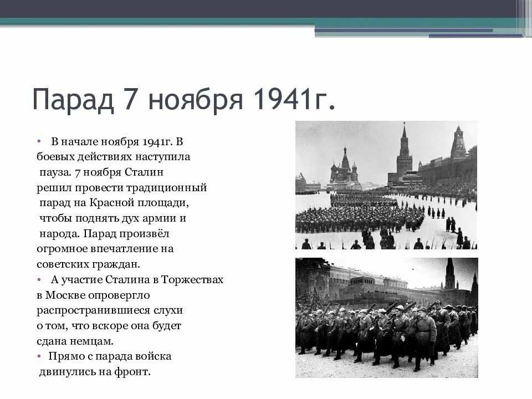This screenshot has width=532, height=399.
Task: Click the line 'Прямо с парада войска'
Action: (x=110, y=356)
